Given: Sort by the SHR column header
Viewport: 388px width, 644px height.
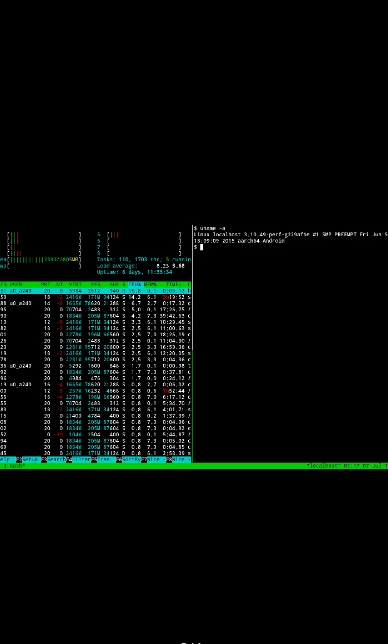Looking at the screenshot, I should click(114, 284).
